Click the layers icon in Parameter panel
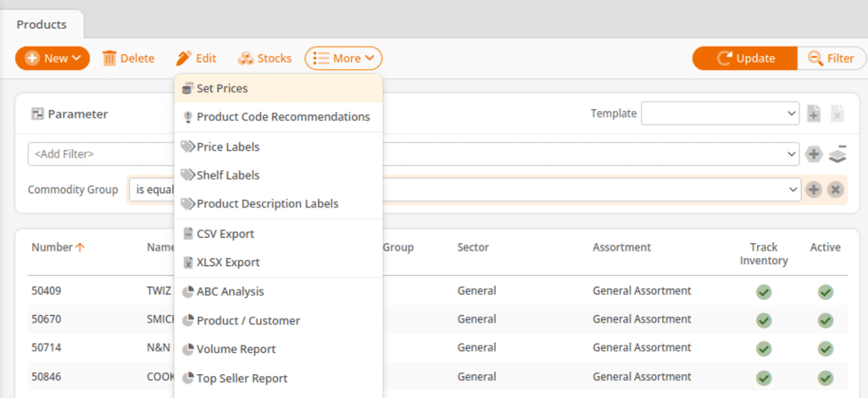Screen dimensions: 868x398 coord(837,153)
